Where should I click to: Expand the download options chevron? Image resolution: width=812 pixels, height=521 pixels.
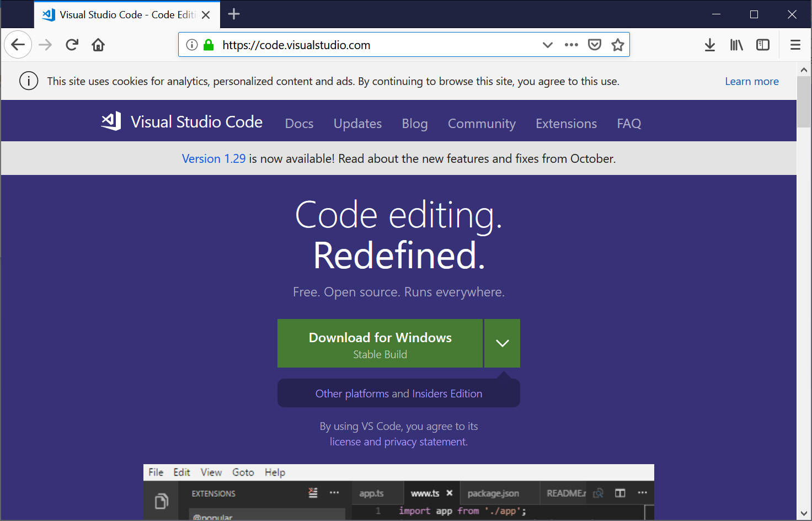pyautogui.click(x=503, y=343)
